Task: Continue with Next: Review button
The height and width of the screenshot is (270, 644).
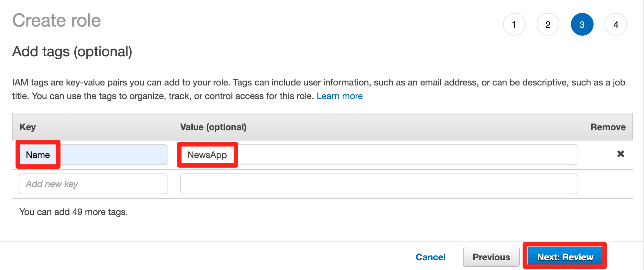Action: pos(565,257)
